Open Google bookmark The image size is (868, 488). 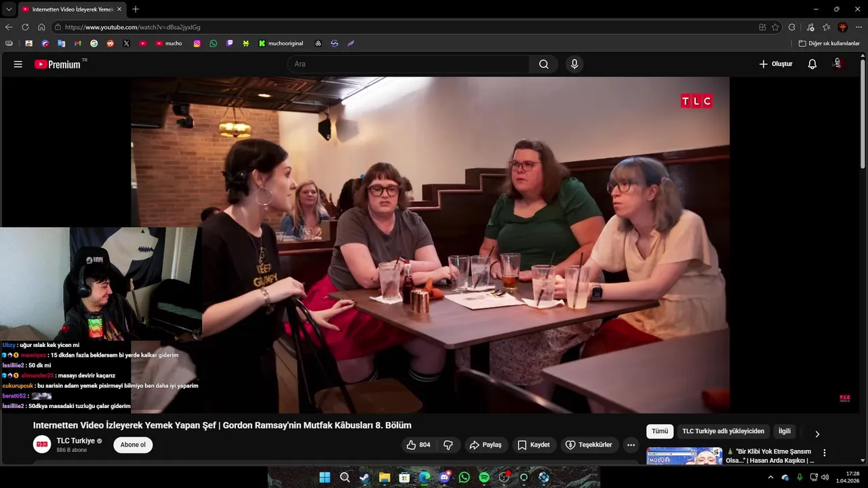pos(94,43)
